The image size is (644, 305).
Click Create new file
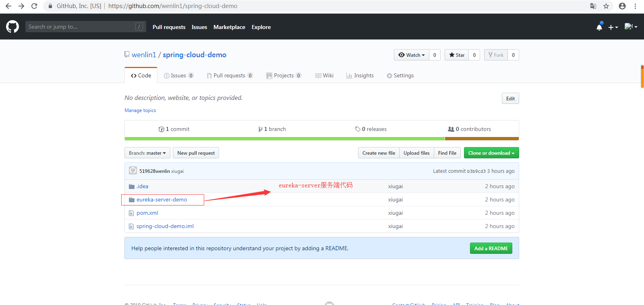coord(379,153)
